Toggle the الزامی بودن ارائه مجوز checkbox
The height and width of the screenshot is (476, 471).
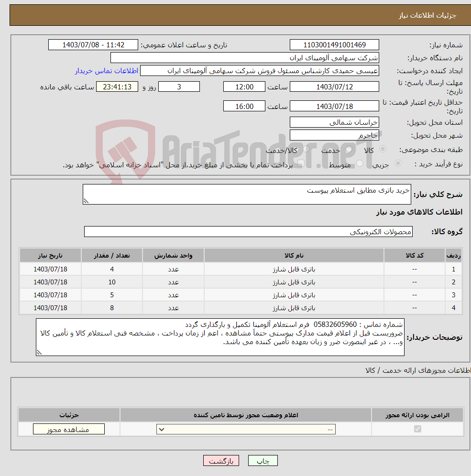coord(417,429)
